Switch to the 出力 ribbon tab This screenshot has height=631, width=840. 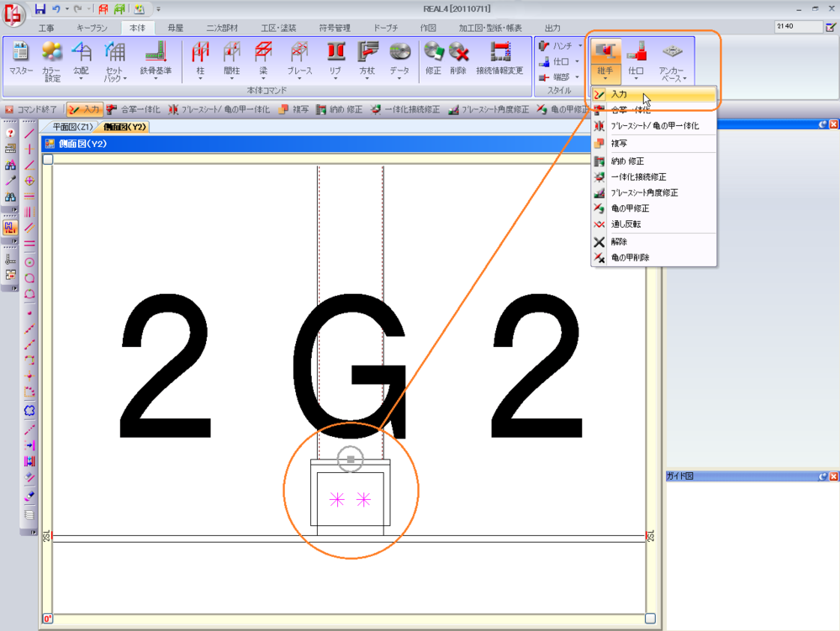coord(552,28)
